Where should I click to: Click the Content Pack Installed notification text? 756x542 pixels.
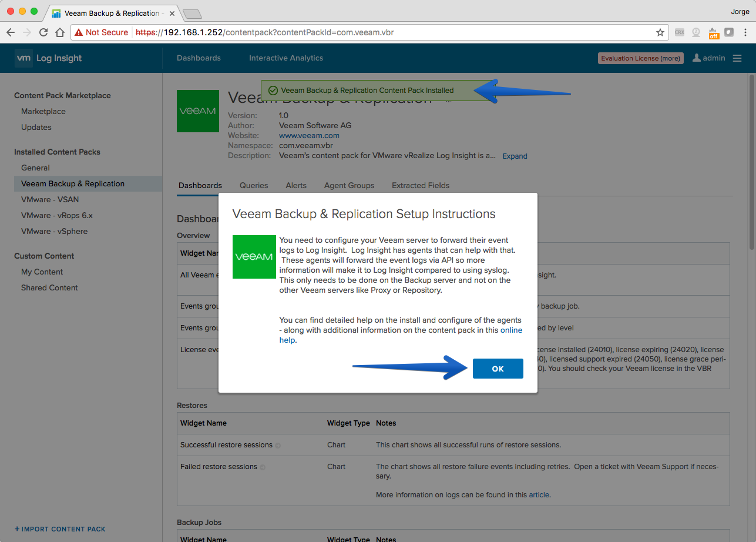[367, 91]
